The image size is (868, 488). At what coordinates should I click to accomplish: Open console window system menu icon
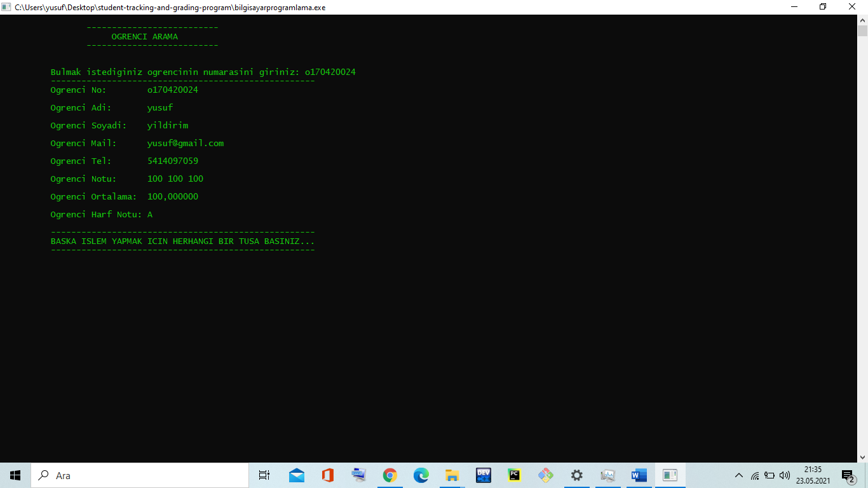pyautogui.click(x=6, y=7)
